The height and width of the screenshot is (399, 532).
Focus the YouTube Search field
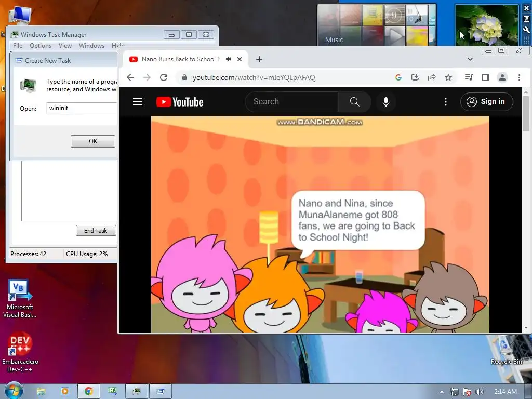292,102
